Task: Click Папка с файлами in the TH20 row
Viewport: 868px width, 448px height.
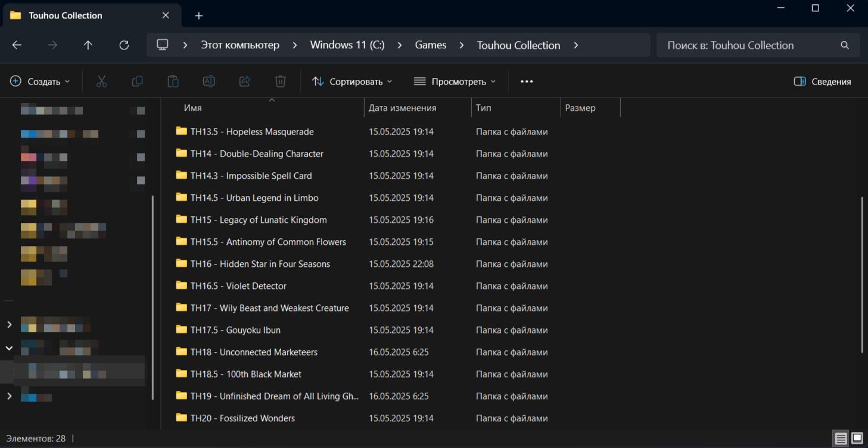Action: tap(512, 418)
